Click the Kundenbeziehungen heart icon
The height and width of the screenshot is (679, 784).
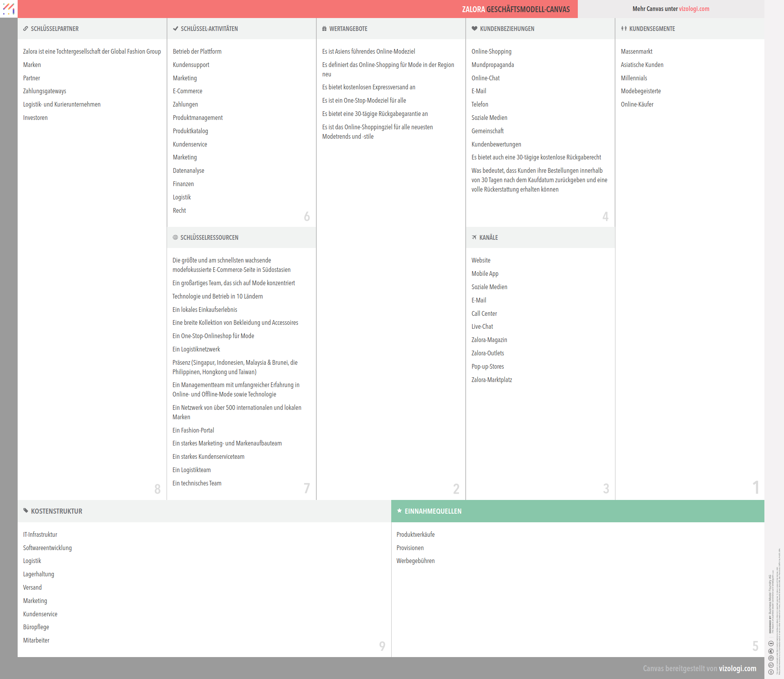(x=474, y=29)
